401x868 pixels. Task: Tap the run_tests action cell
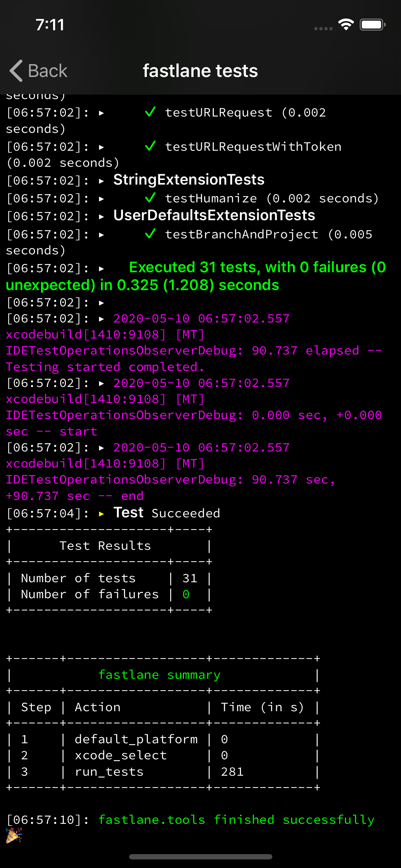click(109, 771)
